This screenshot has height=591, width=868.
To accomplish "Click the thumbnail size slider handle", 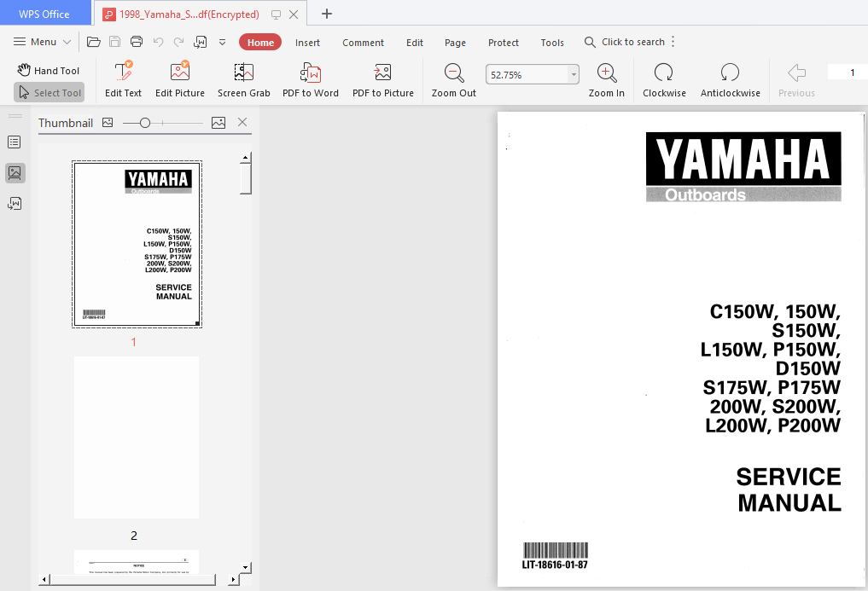I will 145,123.
